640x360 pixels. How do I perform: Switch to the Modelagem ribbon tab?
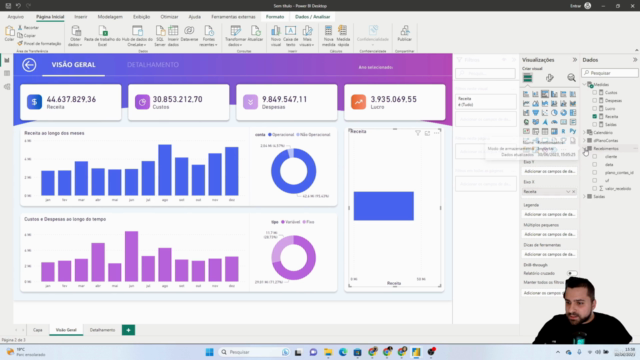pos(110,17)
